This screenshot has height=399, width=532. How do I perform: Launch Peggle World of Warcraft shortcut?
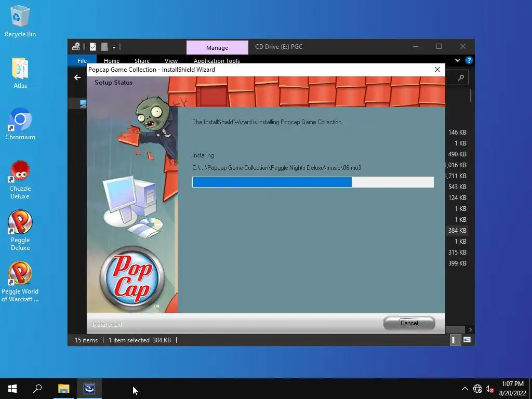click(20, 282)
